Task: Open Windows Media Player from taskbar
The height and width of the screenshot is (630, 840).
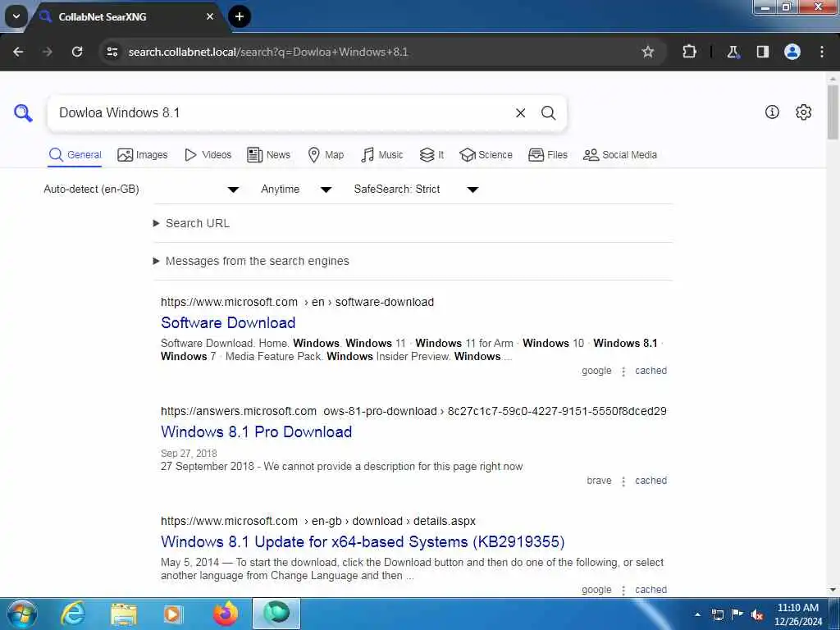Action: tap(173, 614)
